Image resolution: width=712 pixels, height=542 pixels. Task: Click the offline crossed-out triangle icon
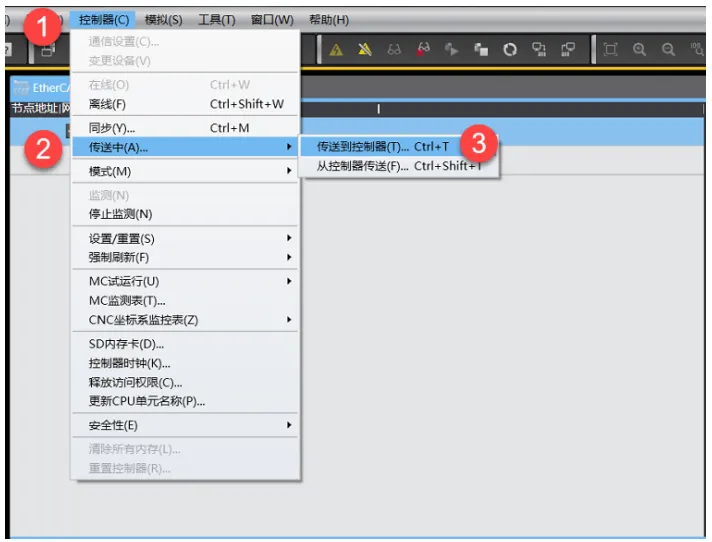tap(365, 50)
